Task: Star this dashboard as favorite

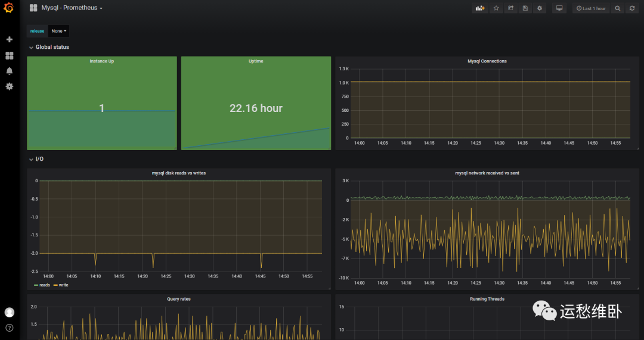Action: (x=496, y=8)
